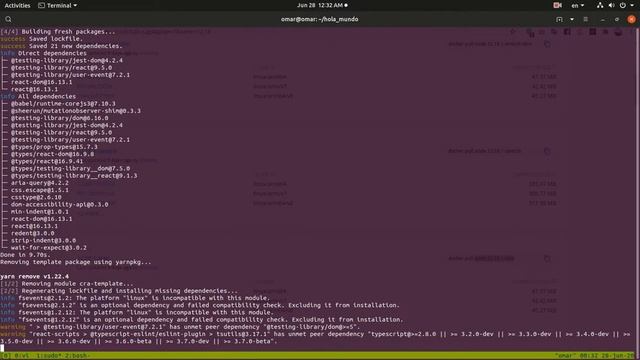Select tmux window '1:sudo*' in status bar

(49, 356)
